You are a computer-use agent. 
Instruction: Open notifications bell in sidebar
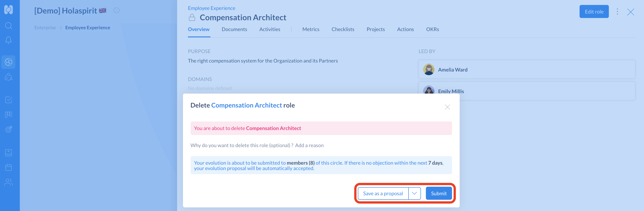coord(9,40)
